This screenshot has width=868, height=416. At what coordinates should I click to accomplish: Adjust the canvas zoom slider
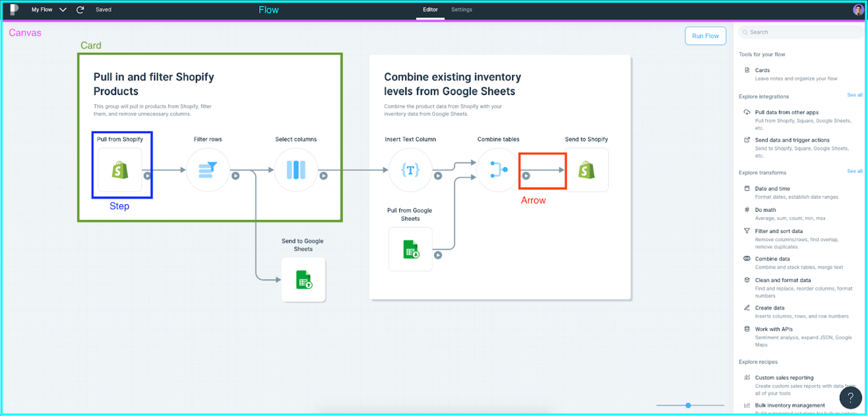(687, 405)
